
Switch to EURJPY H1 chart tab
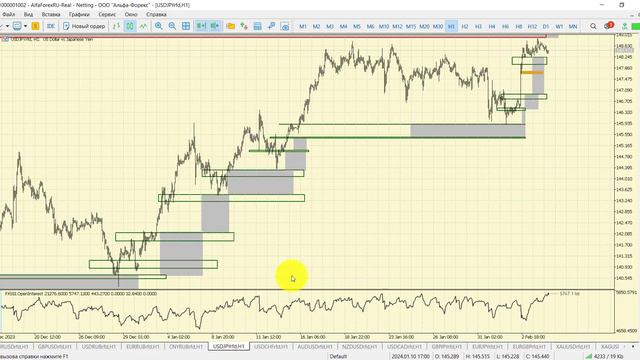(487, 347)
